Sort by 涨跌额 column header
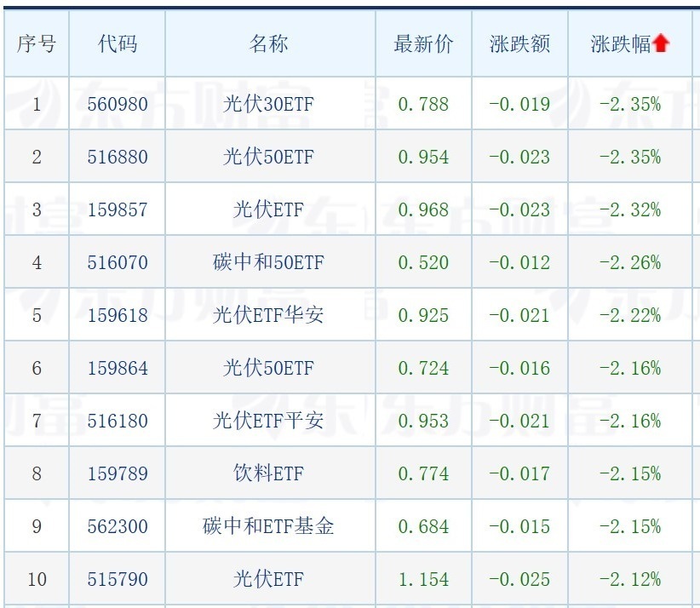The height and width of the screenshot is (608, 700). click(519, 43)
